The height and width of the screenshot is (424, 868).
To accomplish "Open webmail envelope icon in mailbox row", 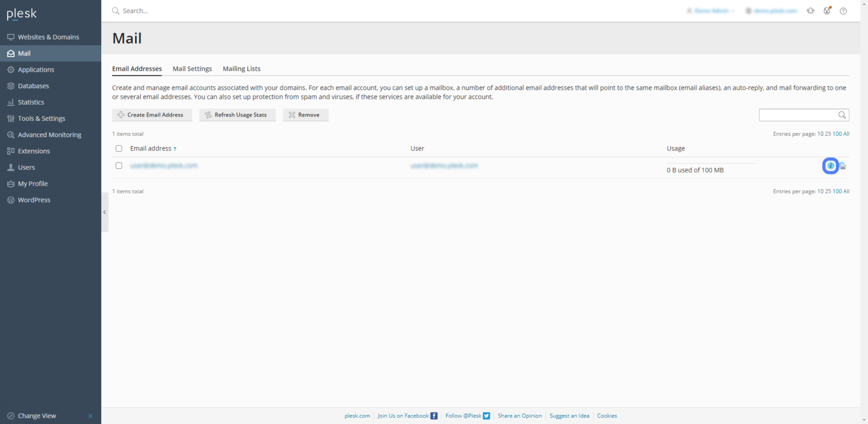I will (x=842, y=166).
